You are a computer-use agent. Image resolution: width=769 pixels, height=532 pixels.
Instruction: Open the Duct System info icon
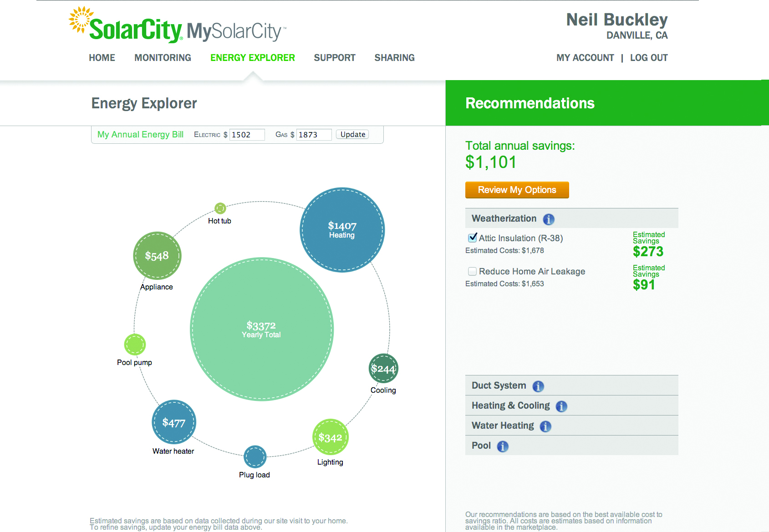(538, 386)
